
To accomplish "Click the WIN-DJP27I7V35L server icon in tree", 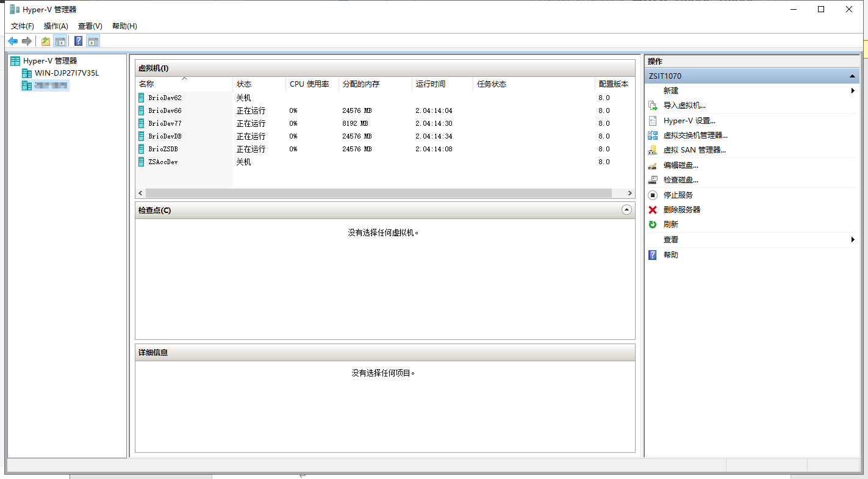I will coord(27,73).
